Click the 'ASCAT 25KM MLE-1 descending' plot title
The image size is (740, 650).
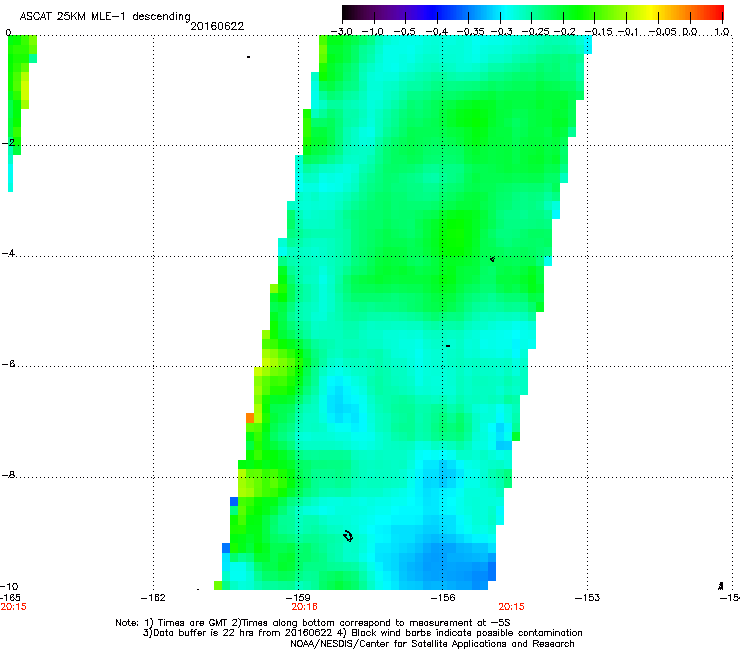105,16
